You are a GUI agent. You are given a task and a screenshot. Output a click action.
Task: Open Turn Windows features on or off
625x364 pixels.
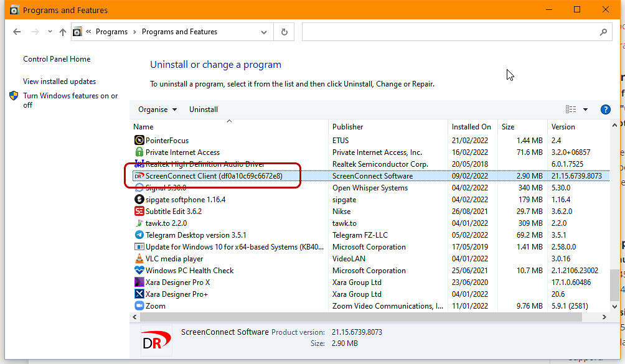click(x=70, y=100)
